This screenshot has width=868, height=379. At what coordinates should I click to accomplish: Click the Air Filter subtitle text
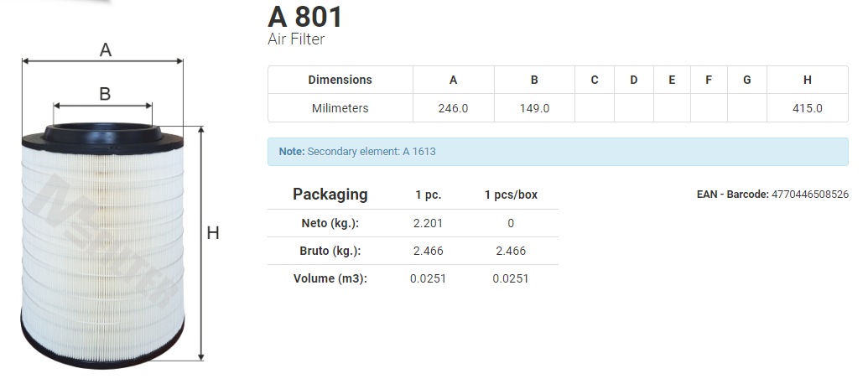(x=295, y=39)
